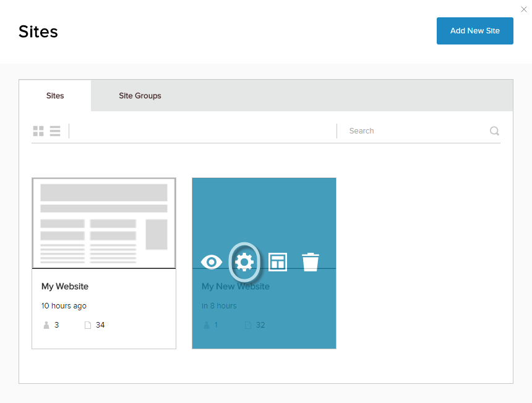Screen dimensions: 532x403
Task: Click the pages layout icon on My New Website
Action: pyautogui.click(x=278, y=262)
